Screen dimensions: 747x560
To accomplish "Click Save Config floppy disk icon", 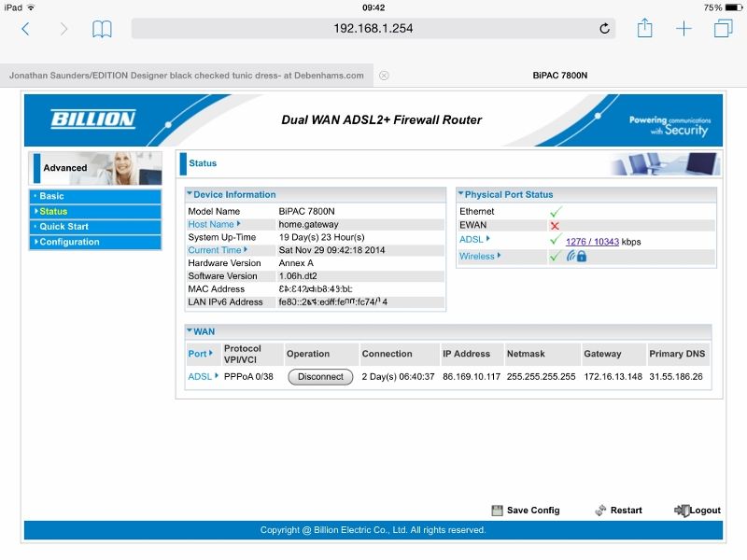I will pyautogui.click(x=497, y=511).
